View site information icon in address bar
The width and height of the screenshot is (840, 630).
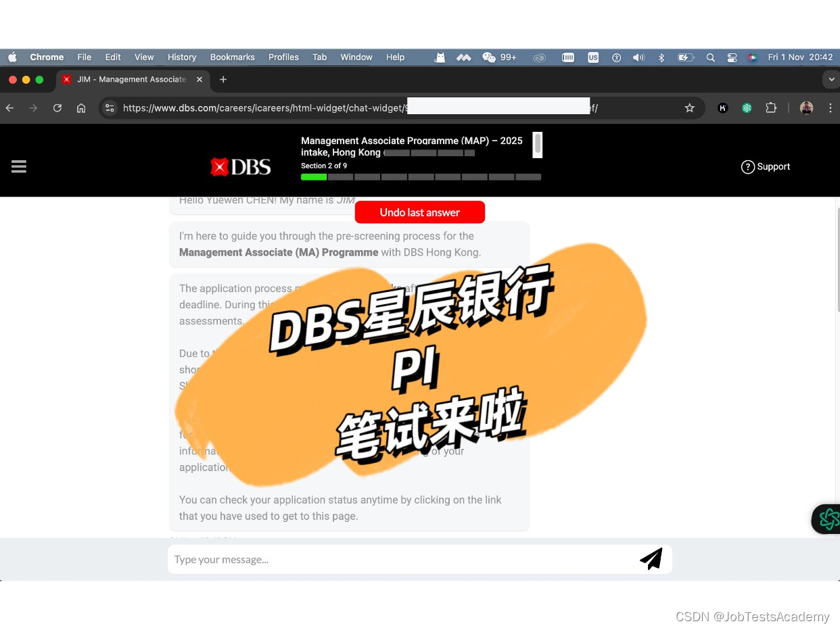110,108
